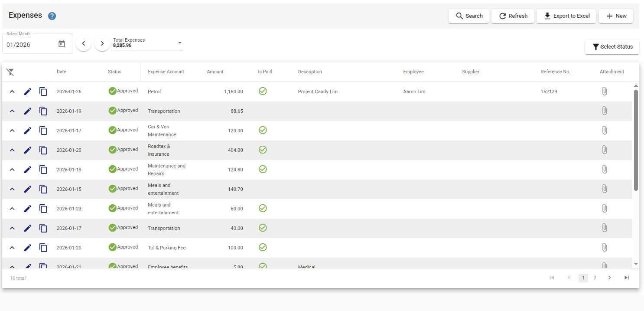Duplicate the Roadtax & Insurance expense row

tap(43, 150)
